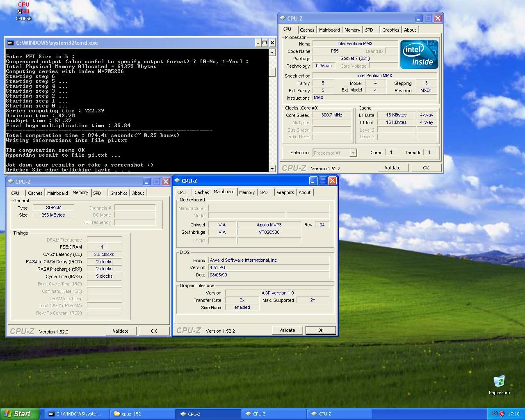The width and height of the screenshot is (525, 420).
Task: Open CPU tab in Mainboard window
Action: coord(182,192)
